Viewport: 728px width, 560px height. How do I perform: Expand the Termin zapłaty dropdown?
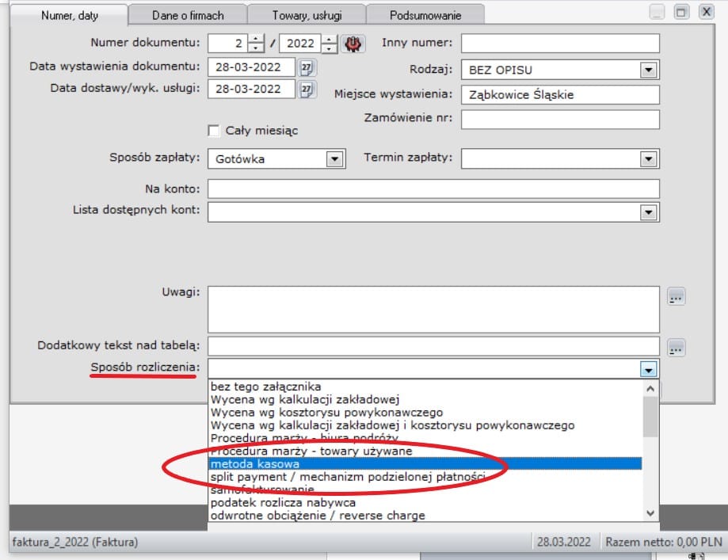649,159
